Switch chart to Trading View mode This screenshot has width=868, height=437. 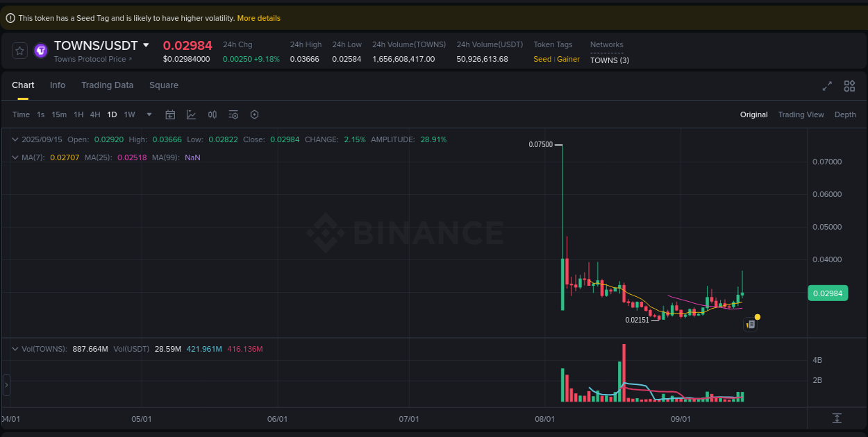(x=801, y=115)
